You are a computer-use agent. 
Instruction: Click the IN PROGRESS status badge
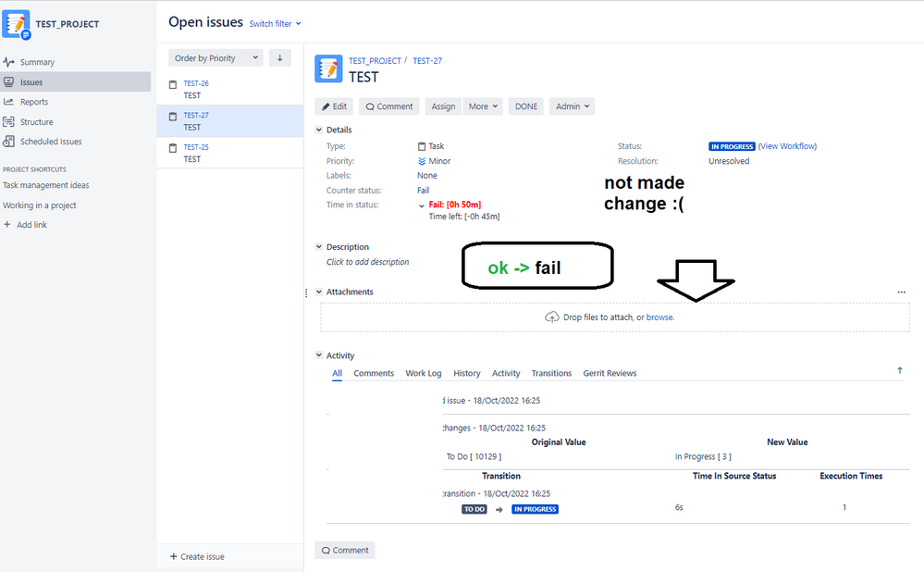[732, 147]
